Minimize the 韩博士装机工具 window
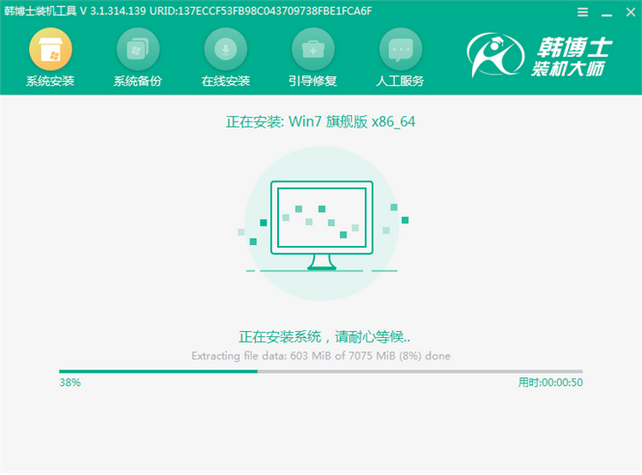Screen dimensions: 642x475 pos(604,11)
